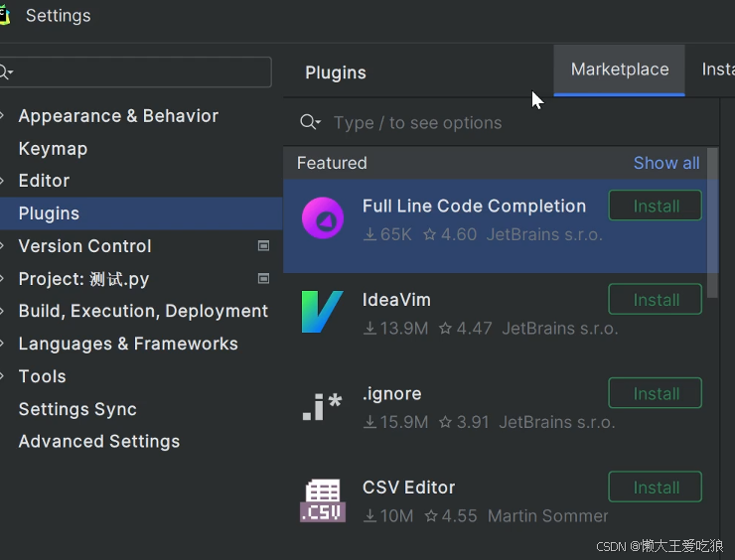
Task: Open the Keymap settings page
Action: click(x=53, y=149)
